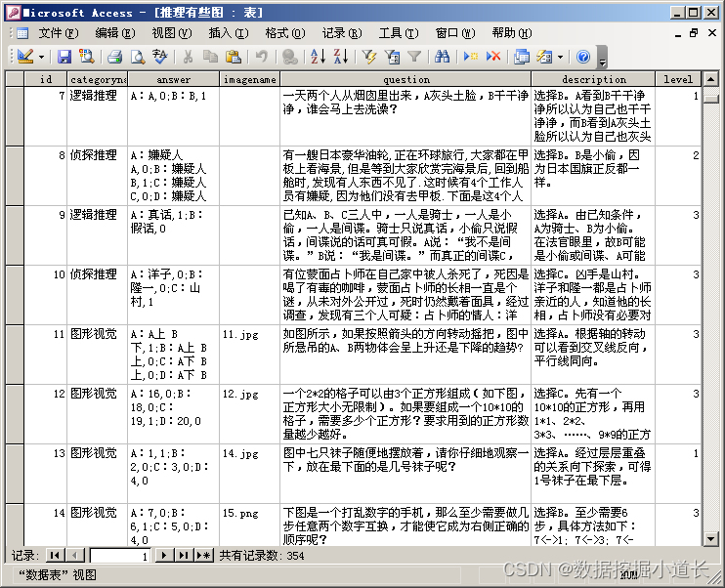The height and width of the screenshot is (588, 725).
Task: Open the 格式(O) menu
Action: tap(285, 33)
